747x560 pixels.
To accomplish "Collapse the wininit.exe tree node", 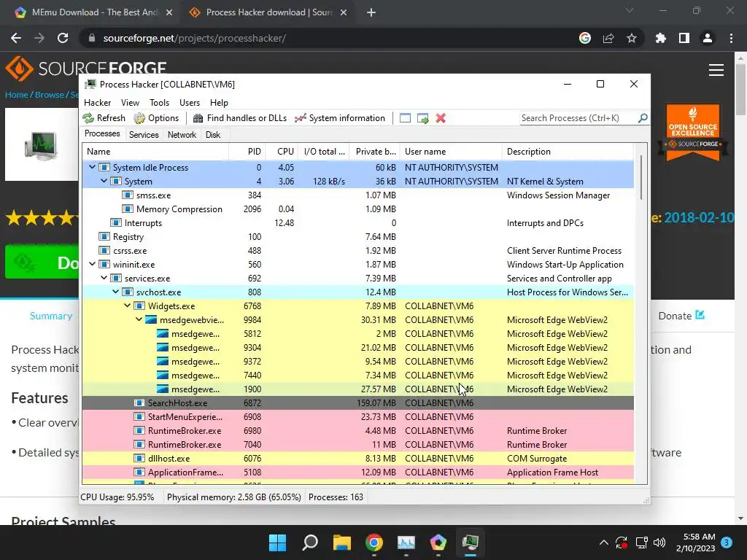I will (x=92, y=264).
